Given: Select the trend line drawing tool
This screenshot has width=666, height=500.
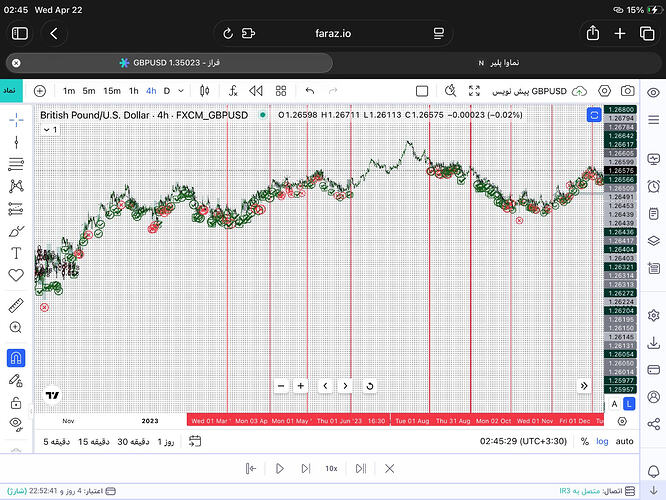Looking at the screenshot, I should click(x=16, y=142).
